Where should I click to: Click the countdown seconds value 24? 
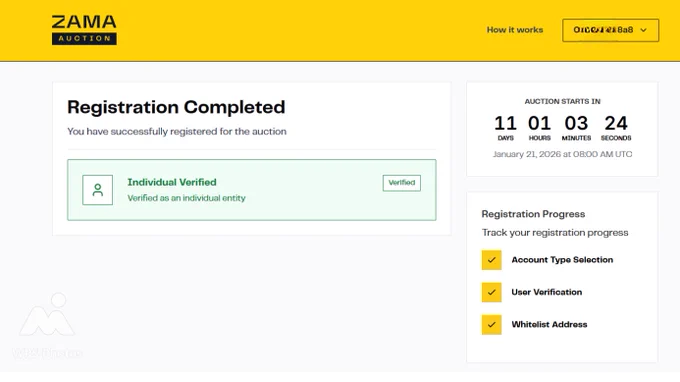coord(616,124)
